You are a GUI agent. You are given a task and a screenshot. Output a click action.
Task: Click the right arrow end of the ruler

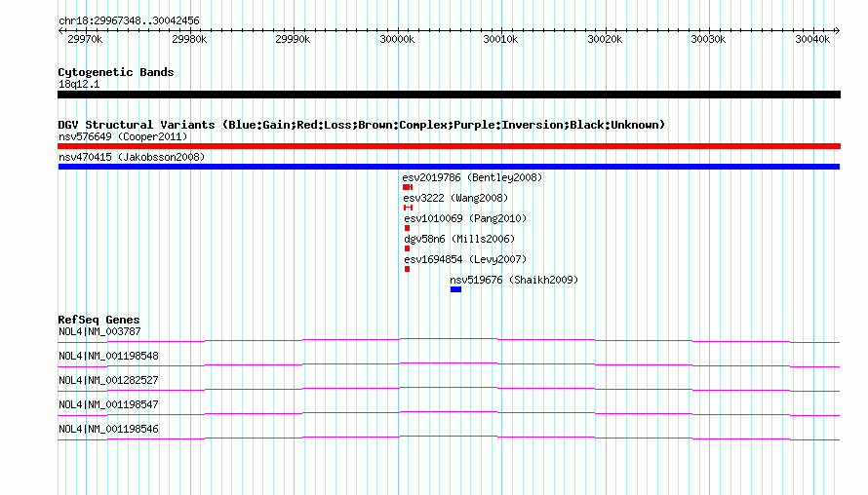[x=837, y=30]
